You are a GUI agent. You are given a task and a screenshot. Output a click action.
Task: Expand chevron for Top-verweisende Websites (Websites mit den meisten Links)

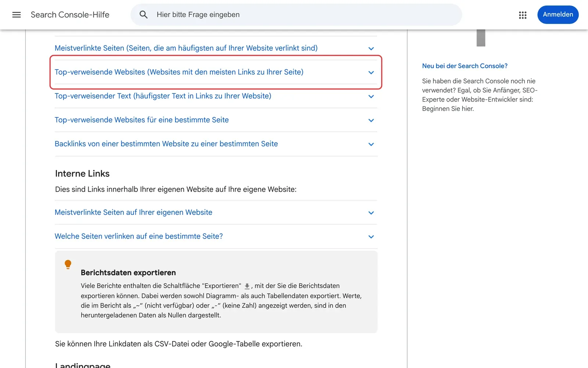point(371,72)
